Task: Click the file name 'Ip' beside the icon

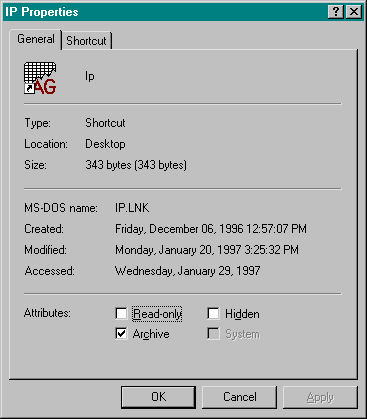Action: (90, 76)
